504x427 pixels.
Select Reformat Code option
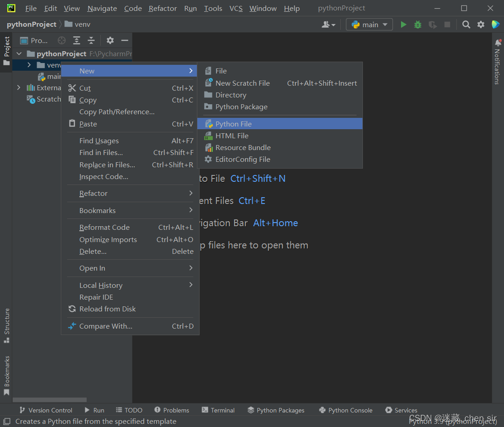coord(130,228)
